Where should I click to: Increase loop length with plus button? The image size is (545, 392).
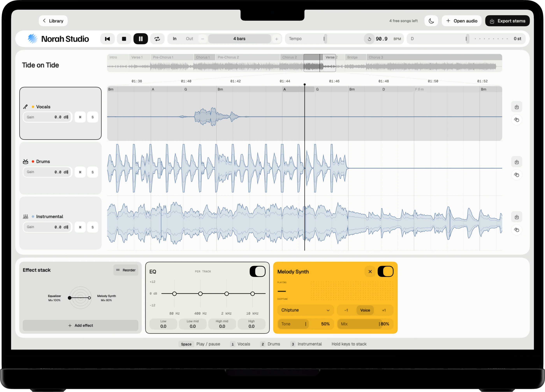tap(277, 39)
